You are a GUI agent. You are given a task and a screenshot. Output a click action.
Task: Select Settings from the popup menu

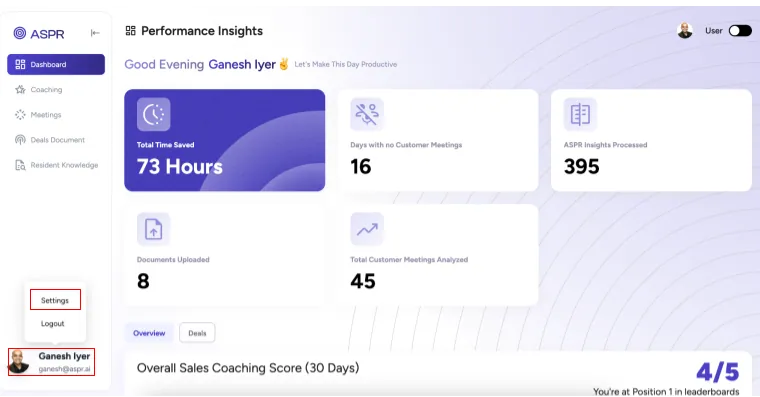point(55,301)
